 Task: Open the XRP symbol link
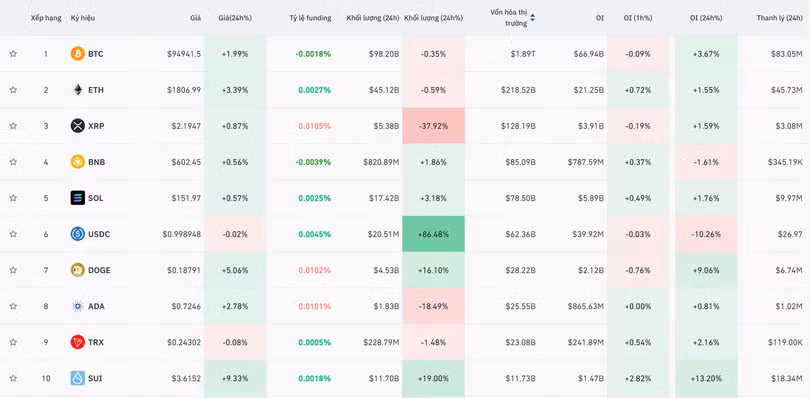pos(96,126)
